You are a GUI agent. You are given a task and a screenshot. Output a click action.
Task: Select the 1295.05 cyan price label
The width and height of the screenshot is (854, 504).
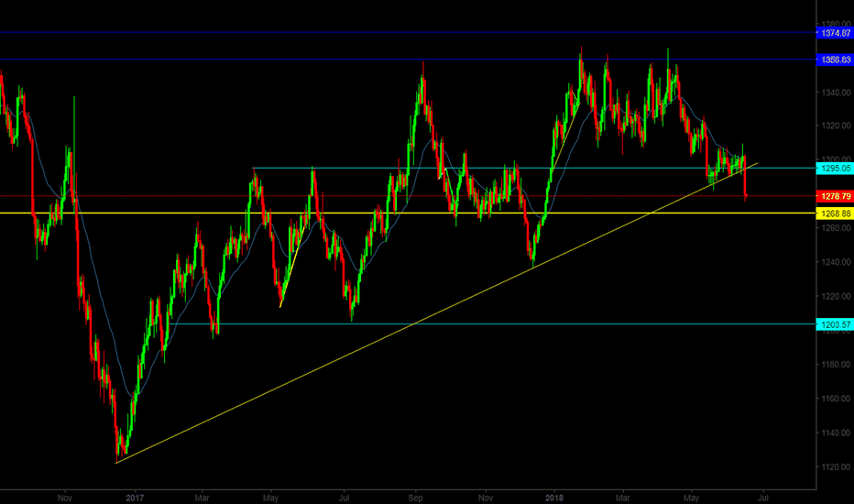click(835, 169)
